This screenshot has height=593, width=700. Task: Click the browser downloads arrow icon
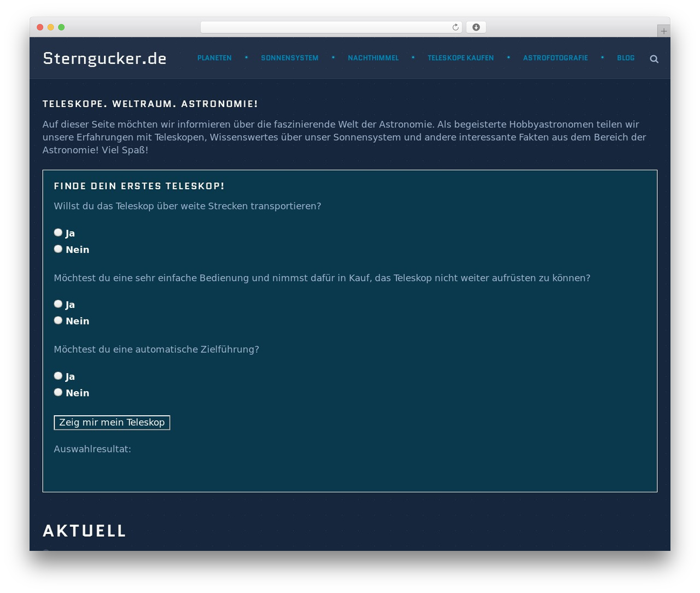pos(476,27)
